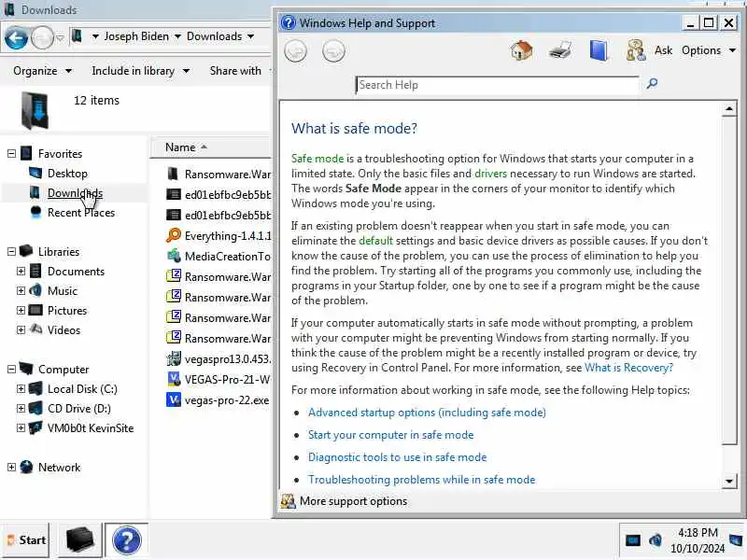Screen dimensions: 747x560
Task: Open recent pages dropdown beside Explorer forward button
Action: (60, 37)
